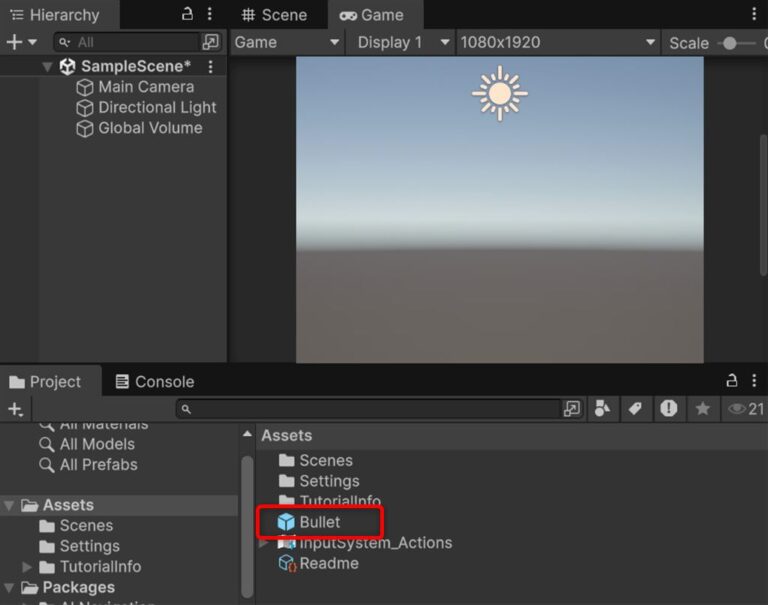Viewport: 768px width, 605px height.
Task: Select Scenes folder in left Project tree
Action: pos(86,526)
